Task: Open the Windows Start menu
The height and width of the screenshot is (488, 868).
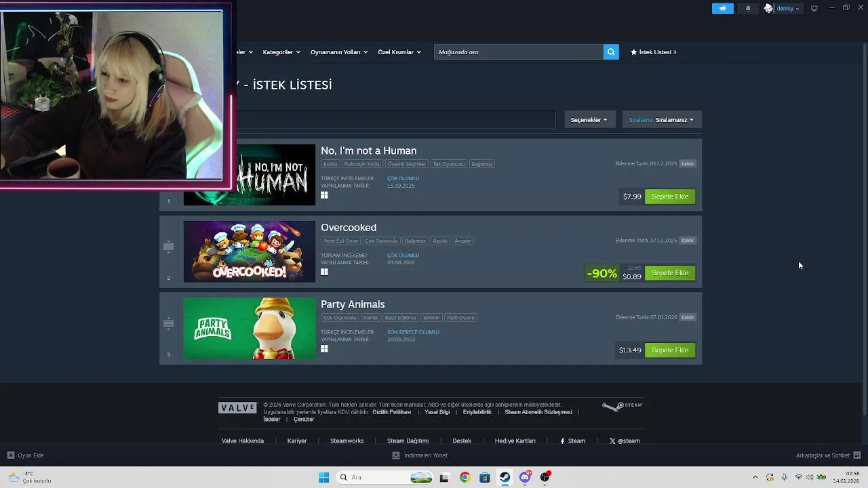Action: (323, 477)
